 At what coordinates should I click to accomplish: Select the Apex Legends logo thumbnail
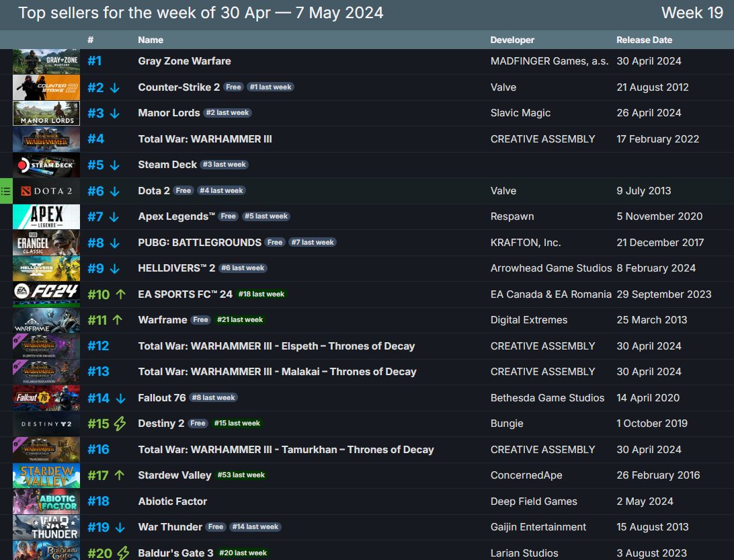coord(46,216)
